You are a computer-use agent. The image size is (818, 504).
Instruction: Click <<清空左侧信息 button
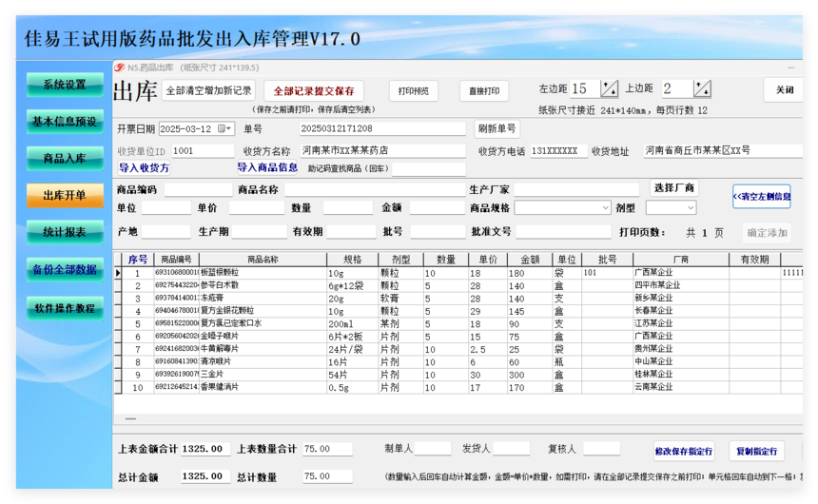(762, 197)
